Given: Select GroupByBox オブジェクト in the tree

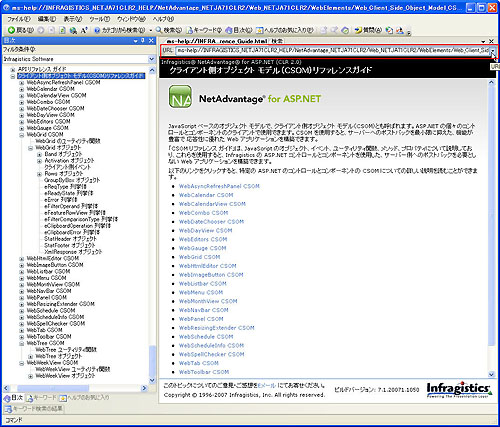Looking at the screenshot, I should coord(72,180).
